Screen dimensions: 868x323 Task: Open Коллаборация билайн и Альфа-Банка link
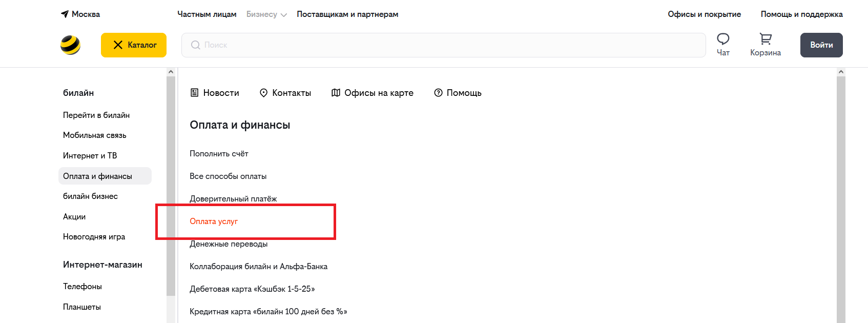pyautogui.click(x=259, y=267)
